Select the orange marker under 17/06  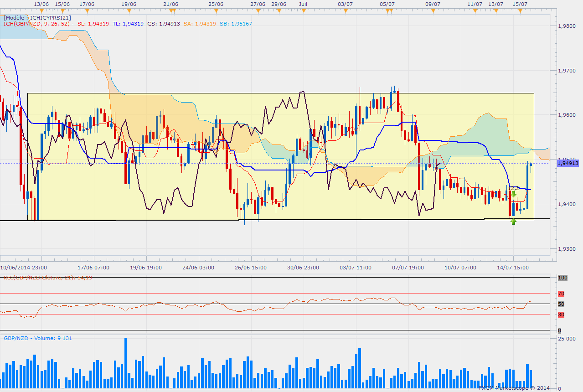coord(87,10)
